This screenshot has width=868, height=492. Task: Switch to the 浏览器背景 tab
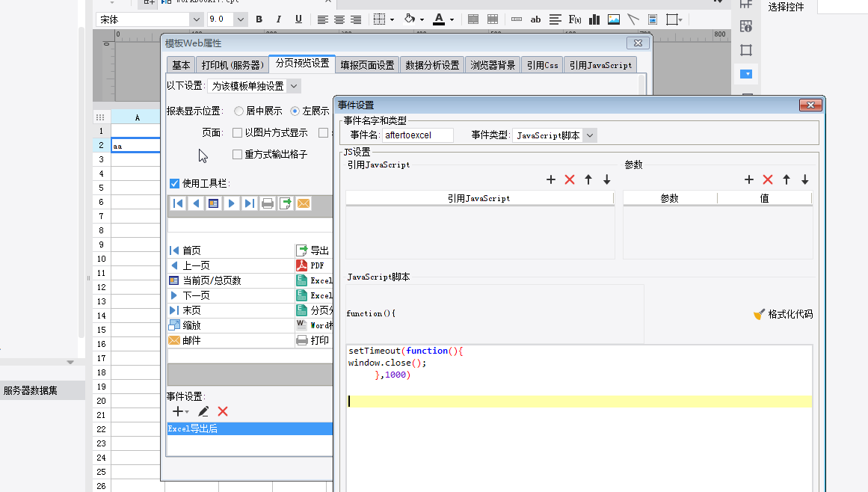coord(493,65)
